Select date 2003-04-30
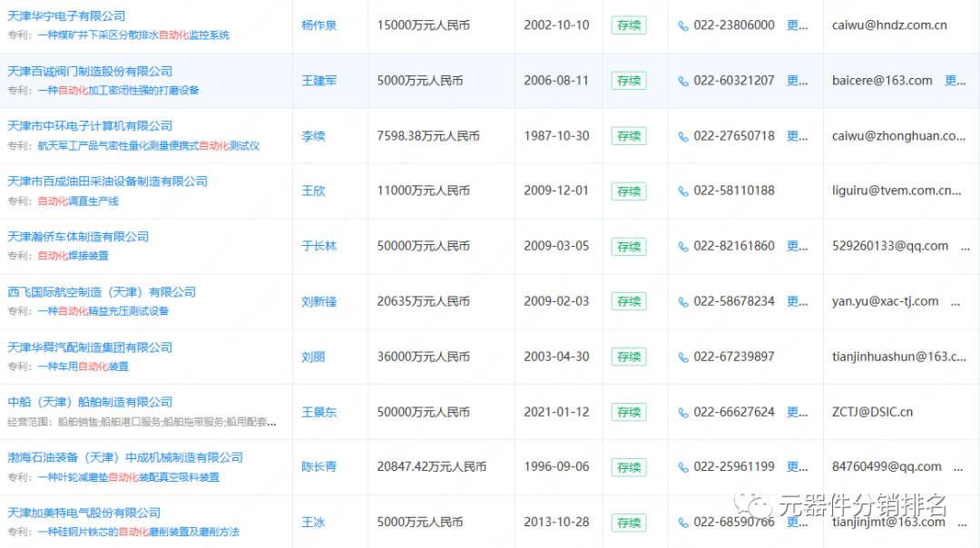Image resolution: width=980 pixels, height=548 pixels. point(556,357)
